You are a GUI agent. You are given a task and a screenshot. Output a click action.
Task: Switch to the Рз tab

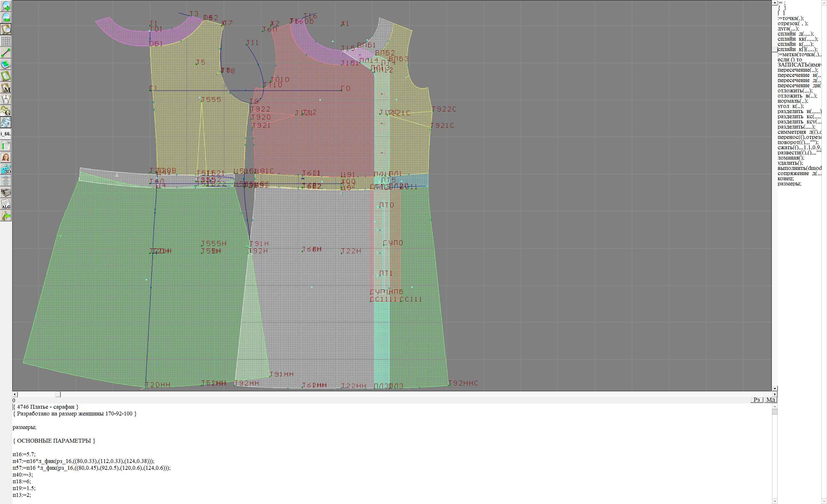point(757,400)
